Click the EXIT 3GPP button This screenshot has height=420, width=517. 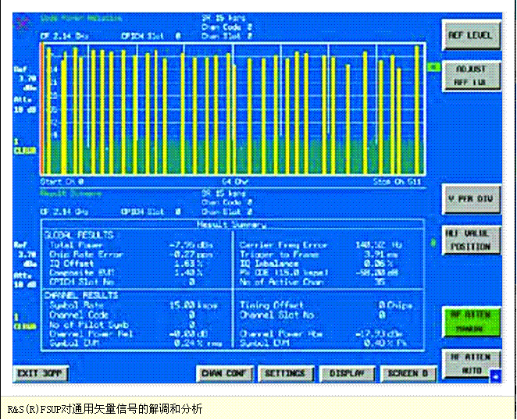[x=41, y=373]
